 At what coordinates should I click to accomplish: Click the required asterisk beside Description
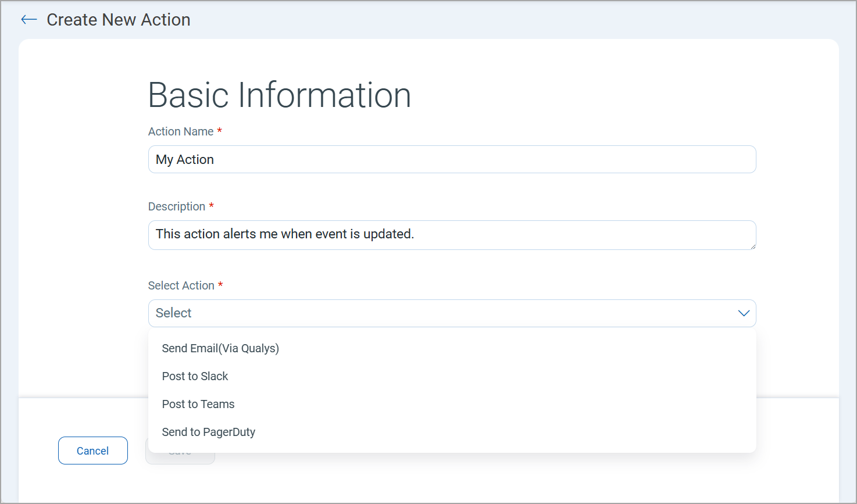pyautogui.click(x=212, y=206)
